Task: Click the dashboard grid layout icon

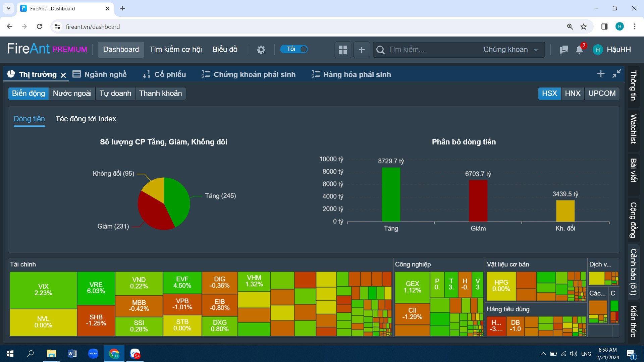Action: (x=343, y=50)
